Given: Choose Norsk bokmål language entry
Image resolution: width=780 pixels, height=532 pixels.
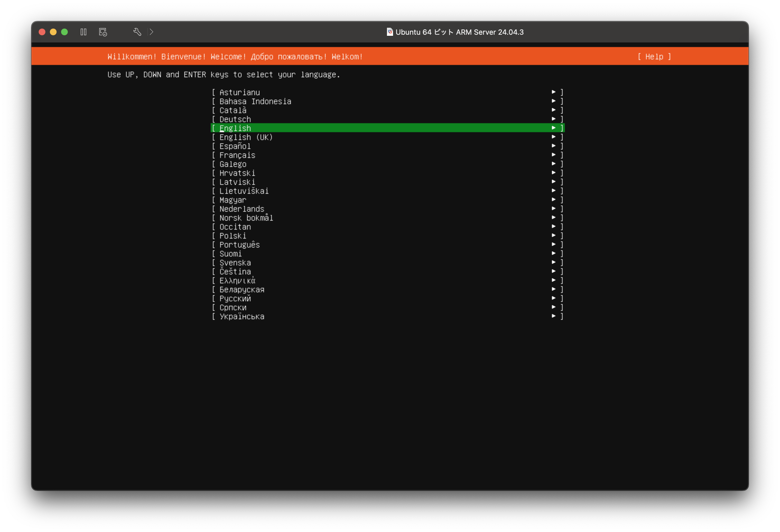Looking at the screenshot, I should (246, 218).
